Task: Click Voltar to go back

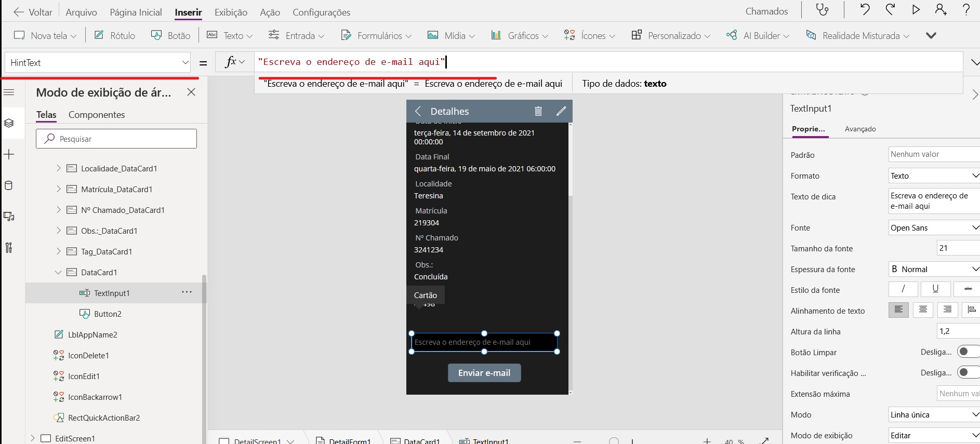Action: pyautogui.click(x=33, y=12)
